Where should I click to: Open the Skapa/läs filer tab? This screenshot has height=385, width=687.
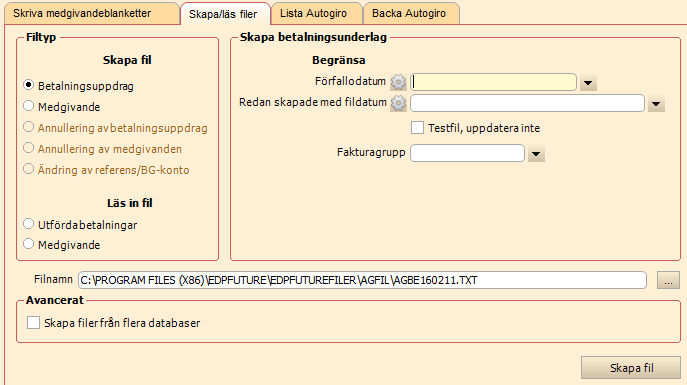[x=225, y=14]
